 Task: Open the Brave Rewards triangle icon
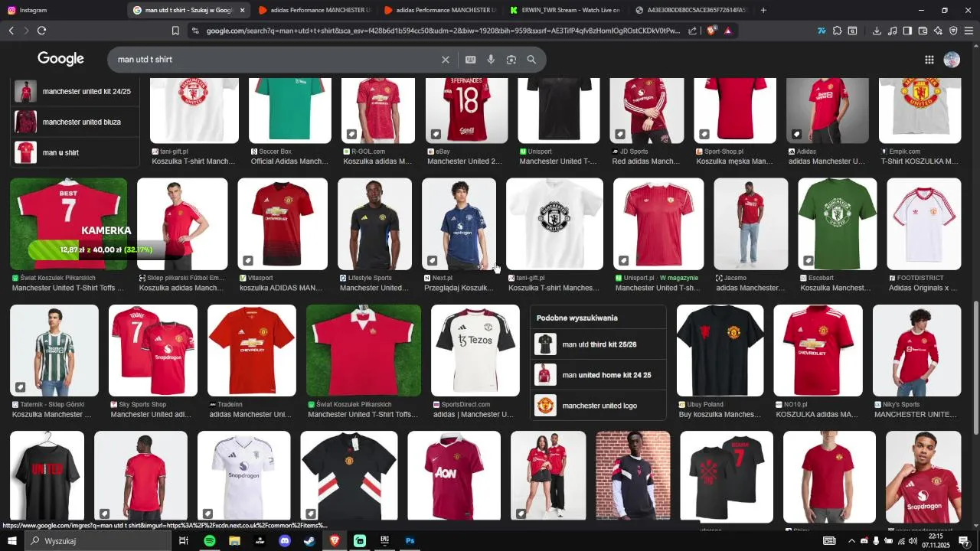coord(727,31)
